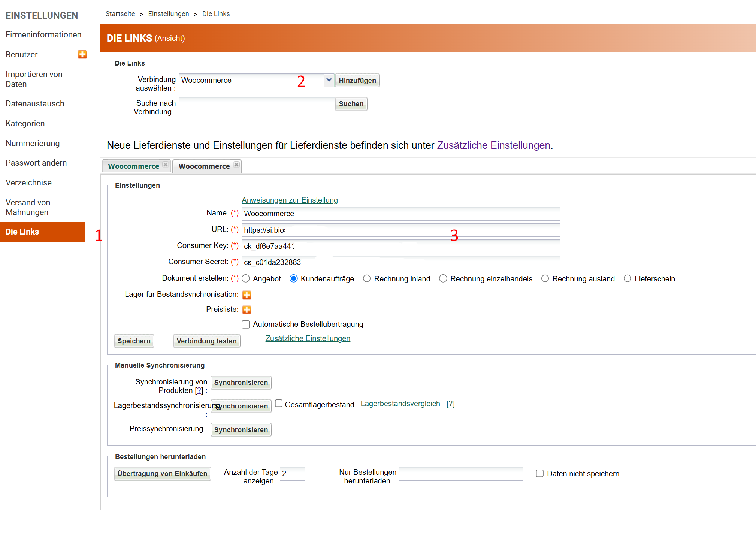Image resolution: width=756 pixels, height=540 pixels.
Task: Open help [?] for Synchronisierung von Produkten
Action: [199, 391]
